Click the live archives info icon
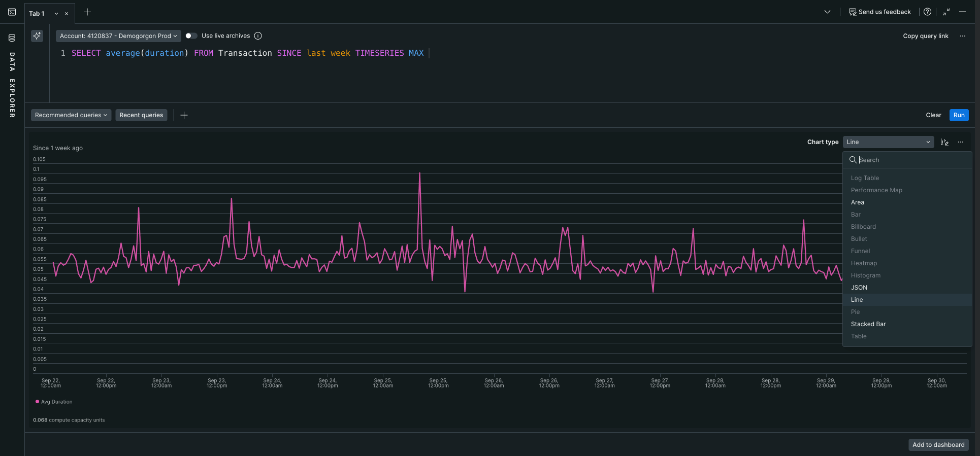 258,36
